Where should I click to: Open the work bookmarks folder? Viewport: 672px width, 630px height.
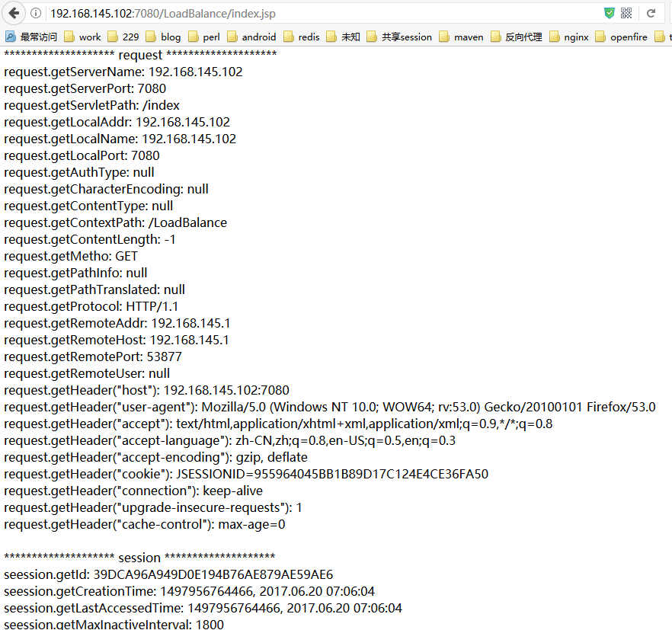point(82,37)
